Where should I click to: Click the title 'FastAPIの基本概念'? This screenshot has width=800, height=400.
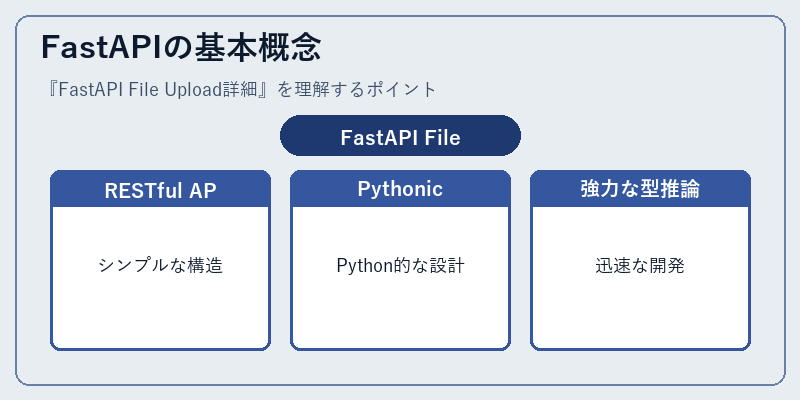(x=181, y=48)
